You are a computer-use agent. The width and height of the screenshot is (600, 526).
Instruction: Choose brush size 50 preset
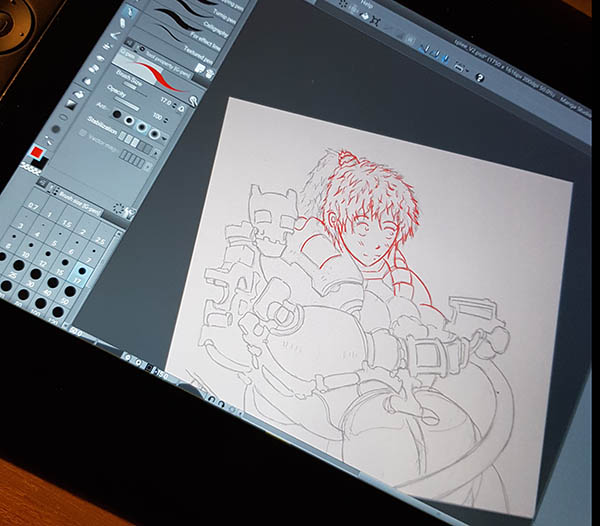[70, 294]
